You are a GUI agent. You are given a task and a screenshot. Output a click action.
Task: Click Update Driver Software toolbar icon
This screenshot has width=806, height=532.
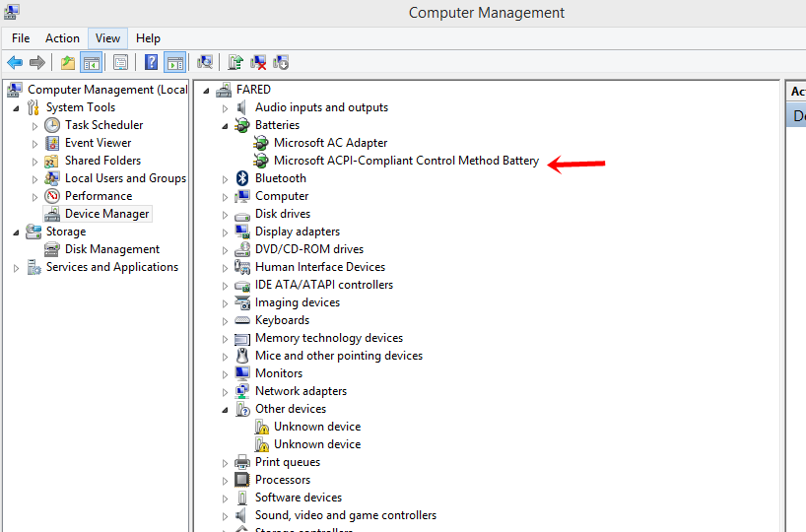[x=235, y=63]
